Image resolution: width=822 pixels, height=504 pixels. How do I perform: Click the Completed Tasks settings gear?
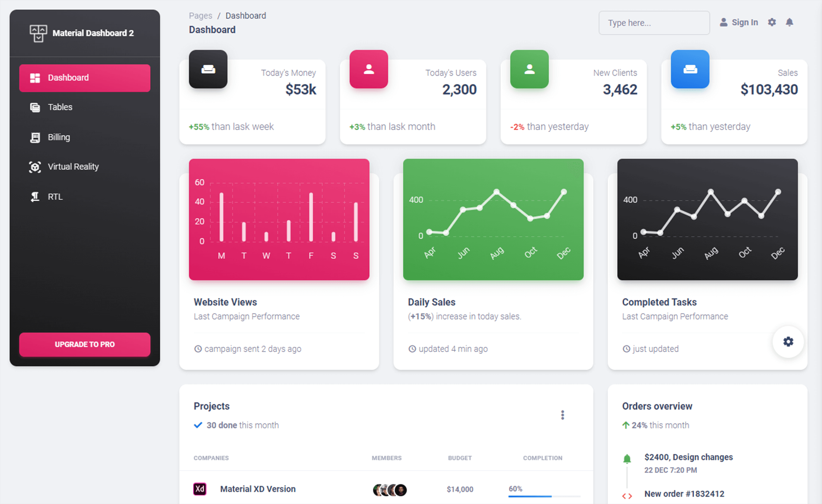tap(788, 341)
